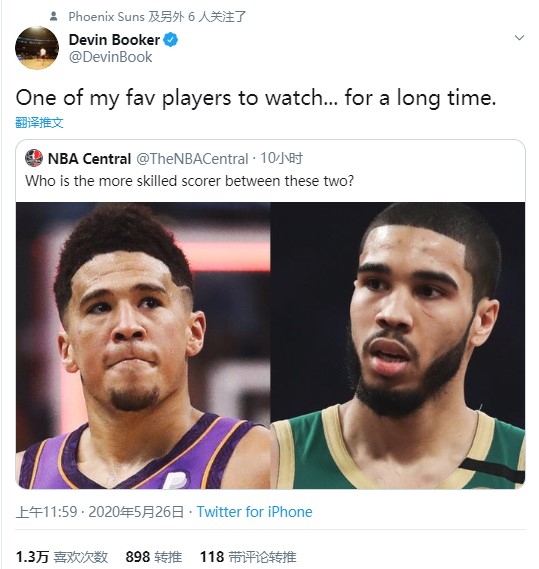Click the 翻译推文 translate link
Screen dimensions: 539x569
click(x=39, y=122)
